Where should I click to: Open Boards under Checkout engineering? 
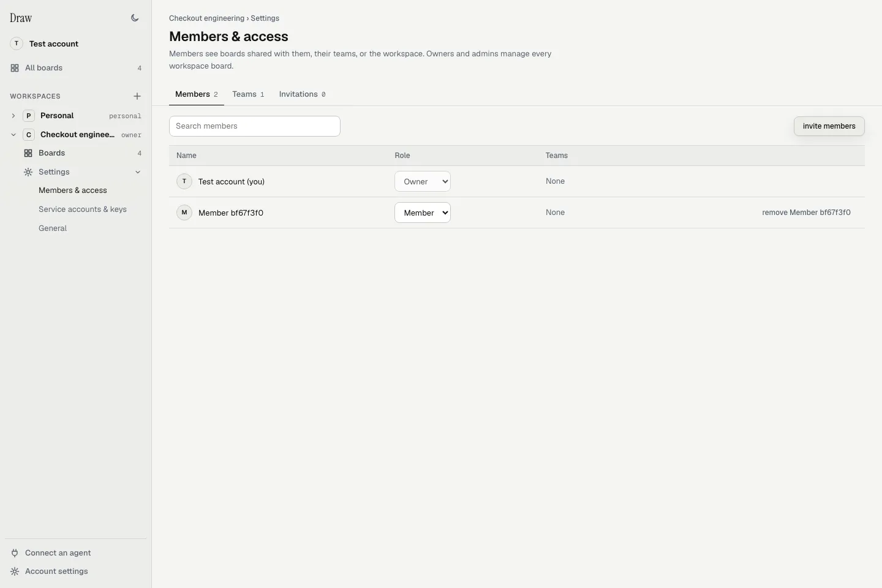pyautogui.click(x=51, y=153)
